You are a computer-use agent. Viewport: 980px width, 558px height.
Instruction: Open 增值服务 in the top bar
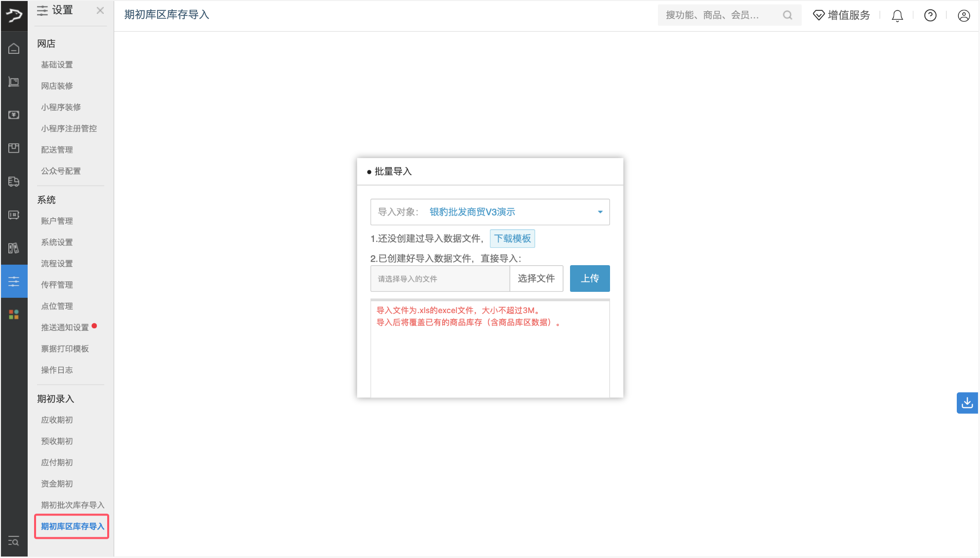click(841, 15)
